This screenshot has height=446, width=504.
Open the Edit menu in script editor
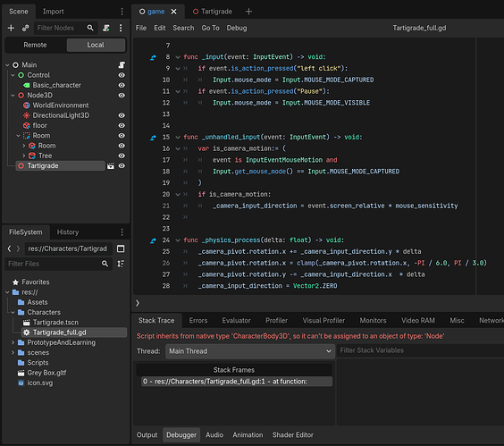159,28
